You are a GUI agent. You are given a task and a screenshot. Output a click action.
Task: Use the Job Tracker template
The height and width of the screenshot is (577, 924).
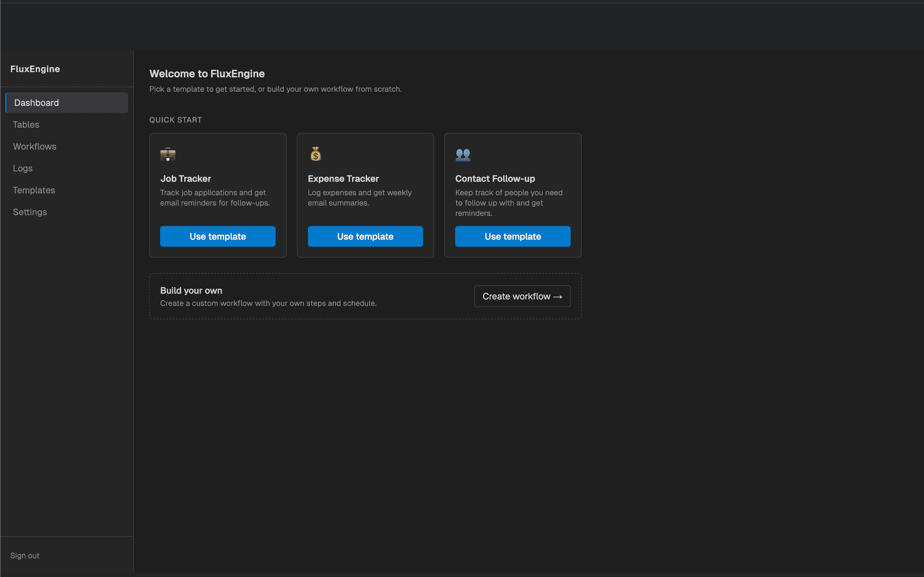(x=218, y=236)
